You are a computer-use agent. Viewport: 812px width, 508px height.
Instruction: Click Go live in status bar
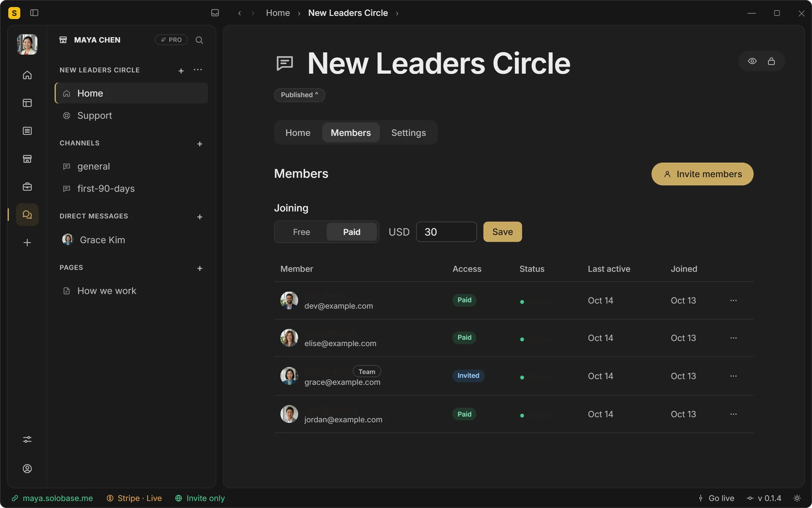click(x=716, y=498)
